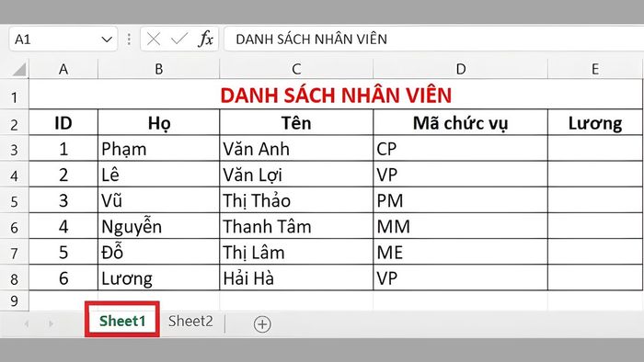Click the Cancel (X) formula bar icon
Screen dimensions: 644x362
click(154, 40)
